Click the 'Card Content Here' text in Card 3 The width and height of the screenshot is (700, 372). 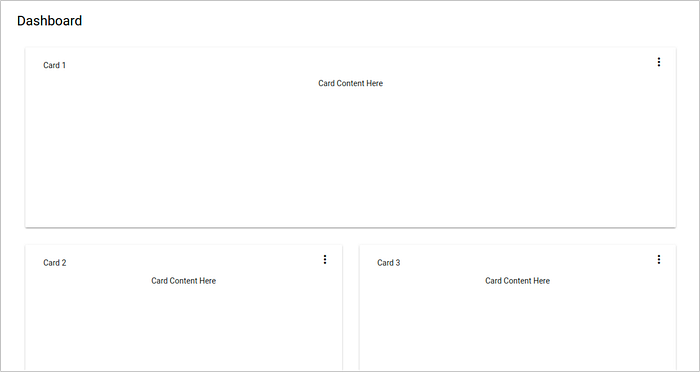pyautogui.click(x=517, y=280)
